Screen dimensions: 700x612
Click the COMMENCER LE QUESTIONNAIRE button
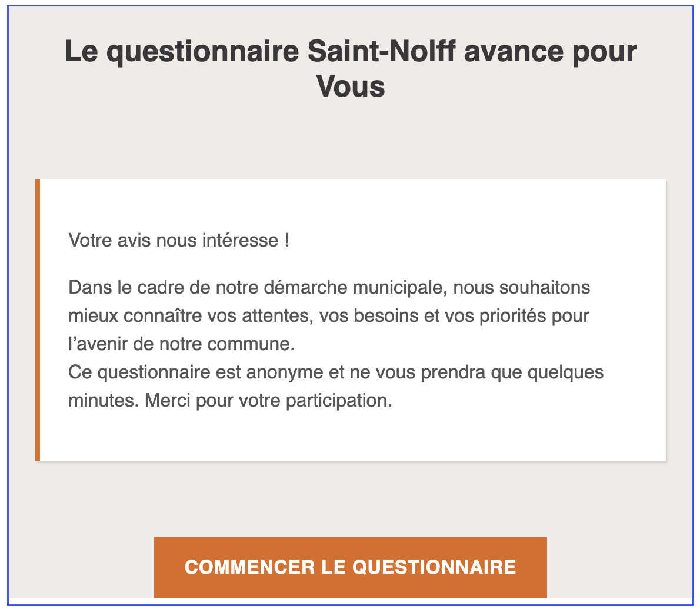click(x=350, y=567)
